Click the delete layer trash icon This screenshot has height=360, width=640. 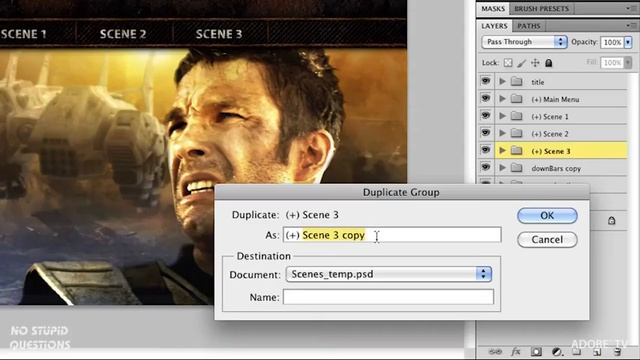pyautogui.click(x=618, y=351)
